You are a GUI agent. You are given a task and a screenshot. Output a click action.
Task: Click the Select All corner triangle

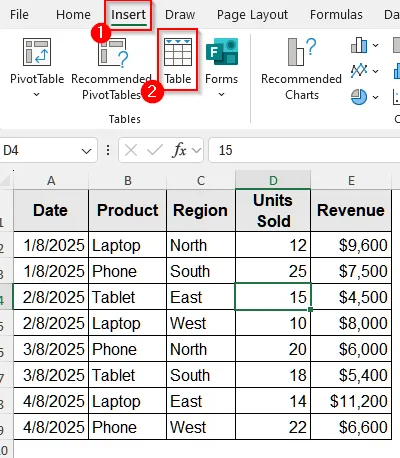[x=6, y=180]
